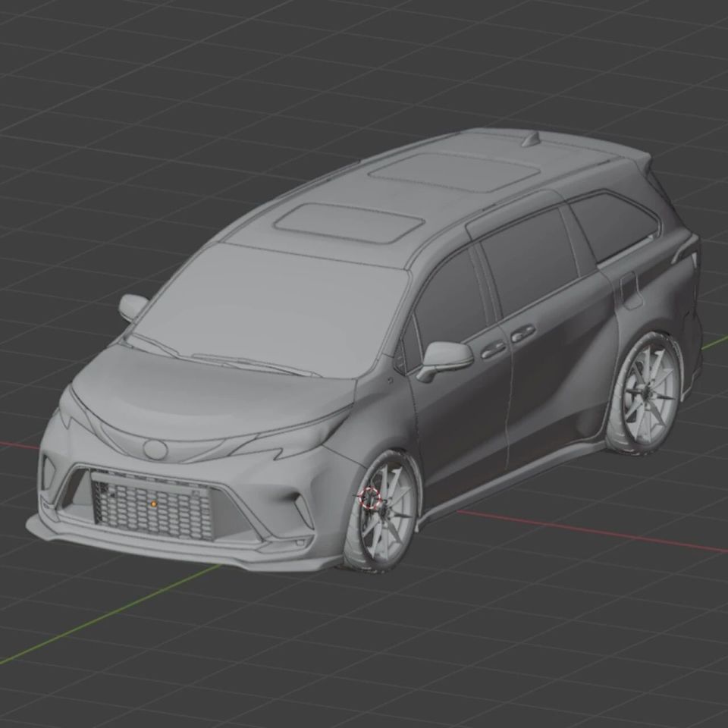Image resolution: width=728 pixels, height=728 pixels.
Task: Click the rear quarter window glass
Action: coord(613,226)
